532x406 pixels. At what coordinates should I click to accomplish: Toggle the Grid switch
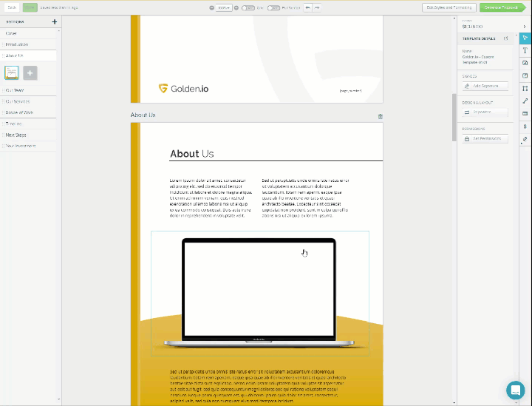pyautogui.click(x=248, y=8)
